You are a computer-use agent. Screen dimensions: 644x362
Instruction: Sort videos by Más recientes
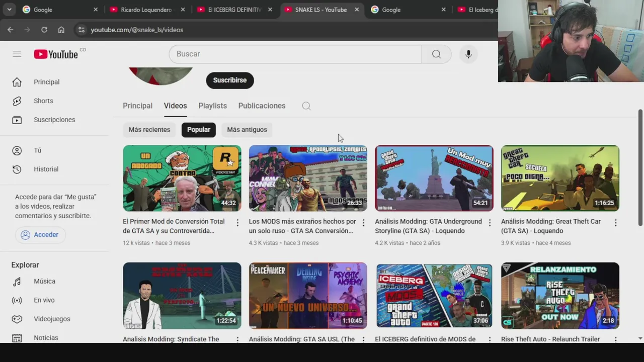149,130
